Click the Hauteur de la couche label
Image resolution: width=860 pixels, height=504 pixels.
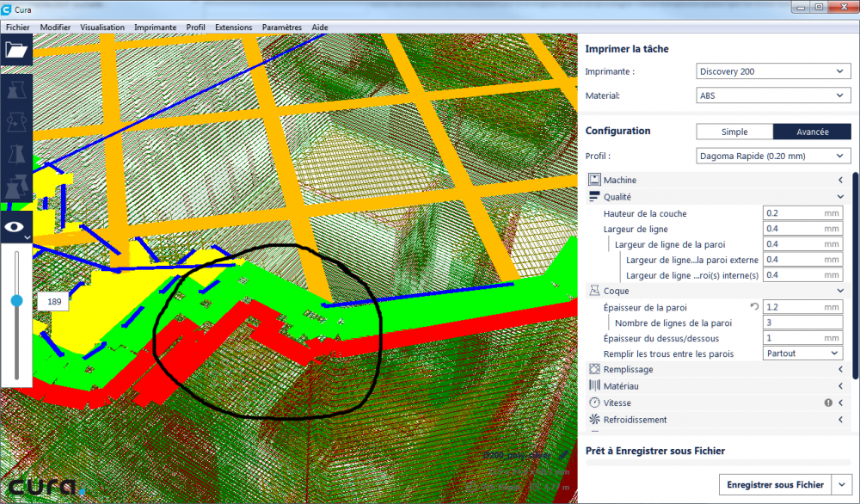(645, 213)
